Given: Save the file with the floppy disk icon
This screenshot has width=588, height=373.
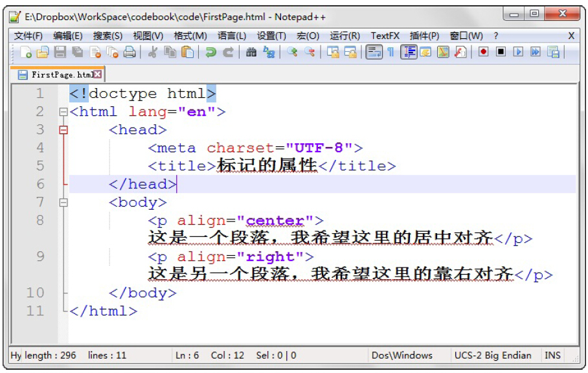Looking at the screenshot, I should [x=60, y=52].
